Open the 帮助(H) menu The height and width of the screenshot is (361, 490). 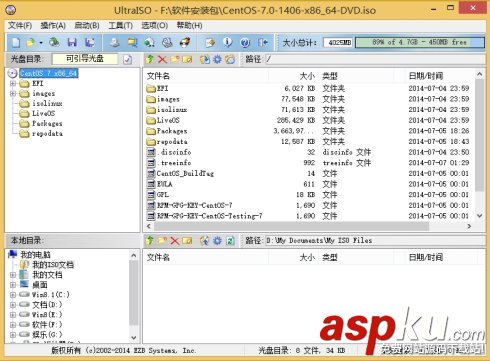click(189, 25)
